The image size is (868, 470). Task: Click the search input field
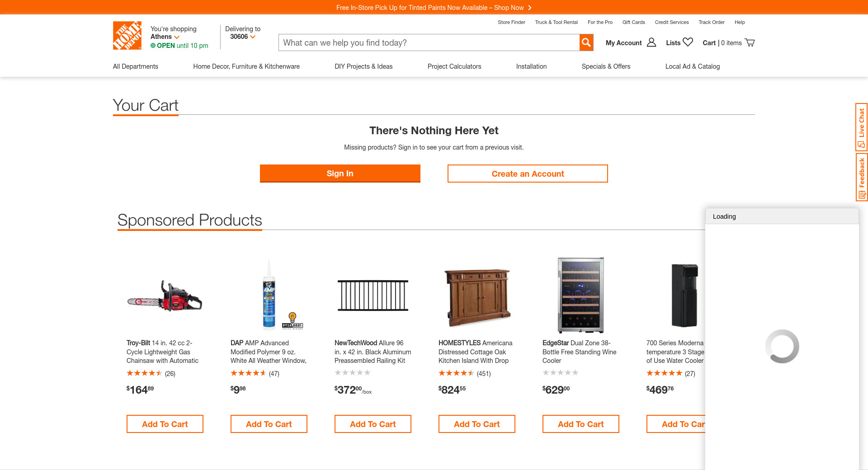(429, 42)
